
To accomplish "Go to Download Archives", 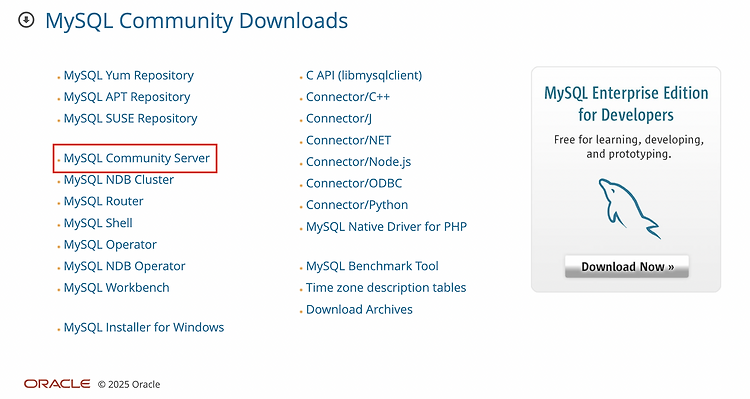I will coord(359,310).
